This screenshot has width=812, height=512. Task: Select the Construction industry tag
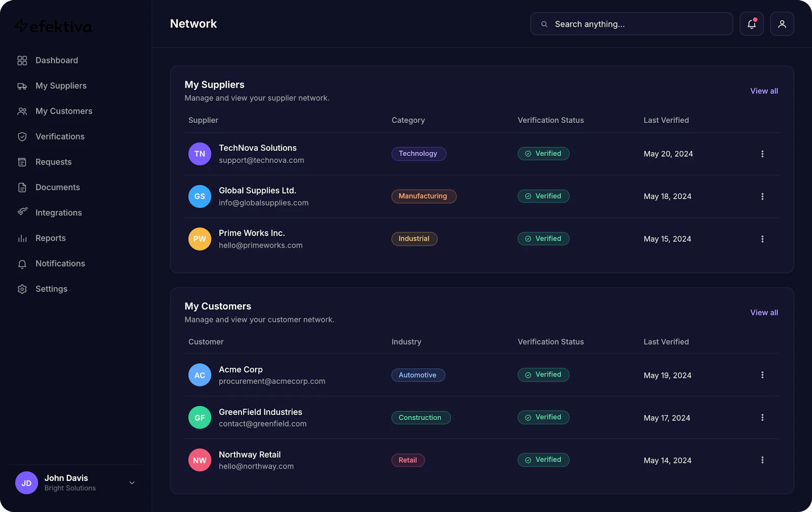coord(421,418)
